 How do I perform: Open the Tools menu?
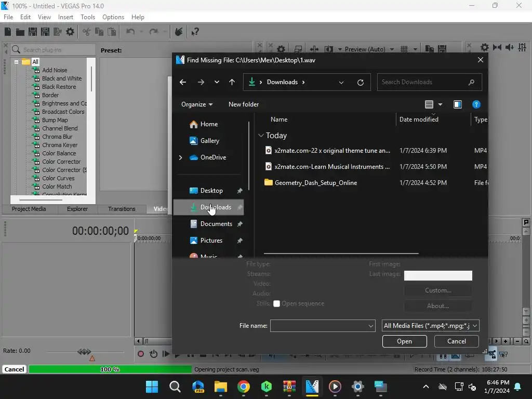pos(88,17)
